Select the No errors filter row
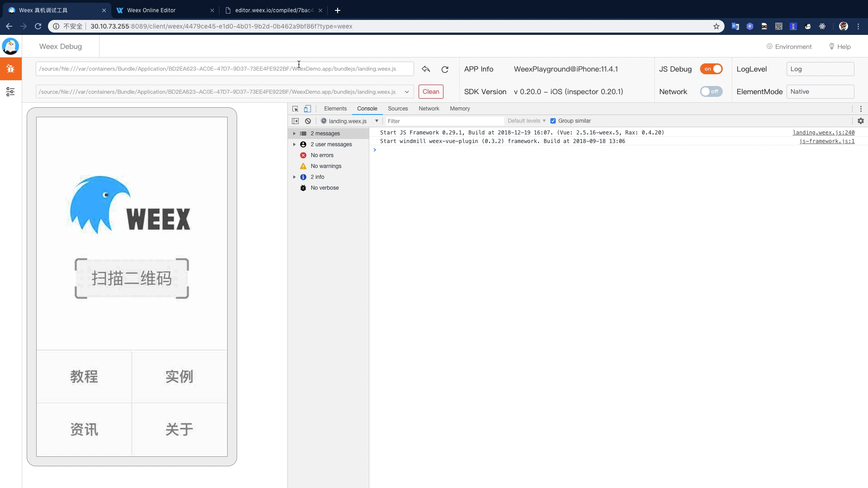 (328, 155)
